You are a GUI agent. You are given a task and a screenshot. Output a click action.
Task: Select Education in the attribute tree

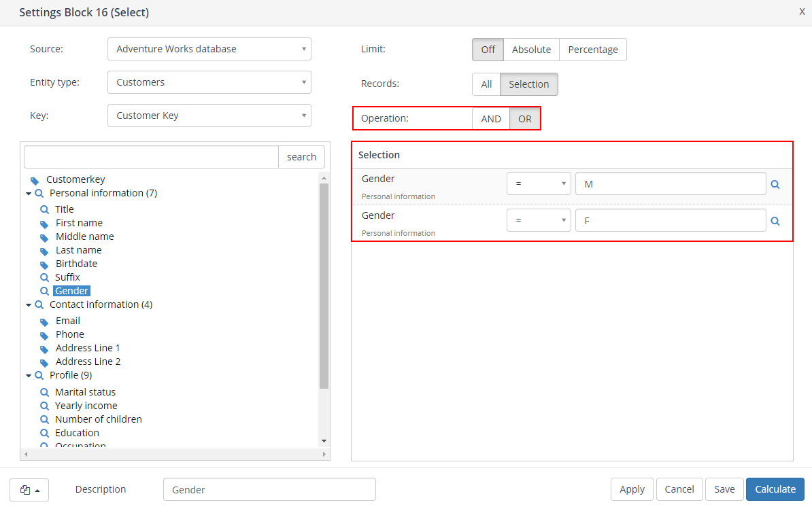point(77,433)
